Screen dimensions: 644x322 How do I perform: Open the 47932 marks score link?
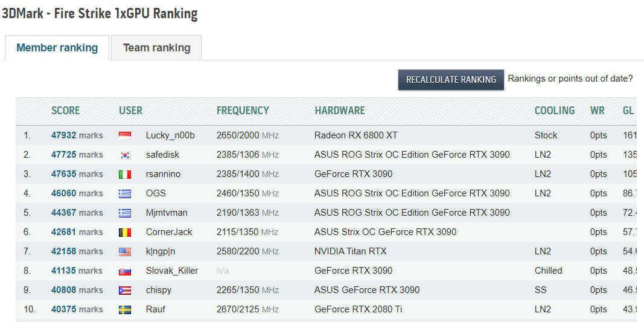point(77,135)
